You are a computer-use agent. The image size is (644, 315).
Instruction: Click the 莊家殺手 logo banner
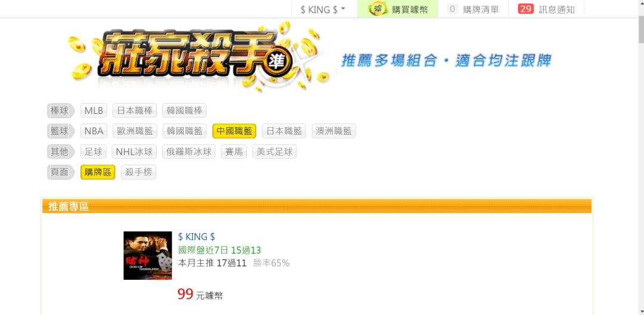pos(195,55)
